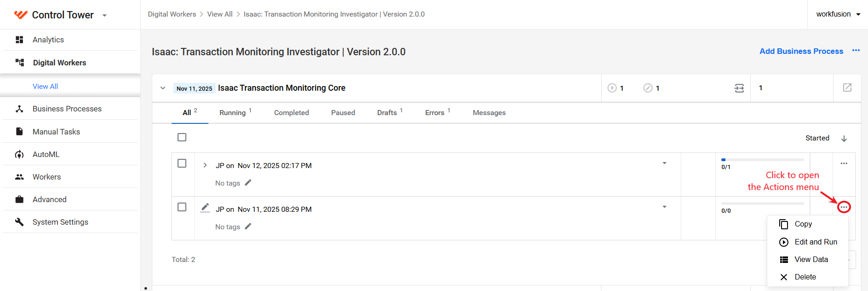Open dropdown caret on Nov 12, 2025 row
The width and height of the screenshot is (868, 291).
(x=664, y=163)
